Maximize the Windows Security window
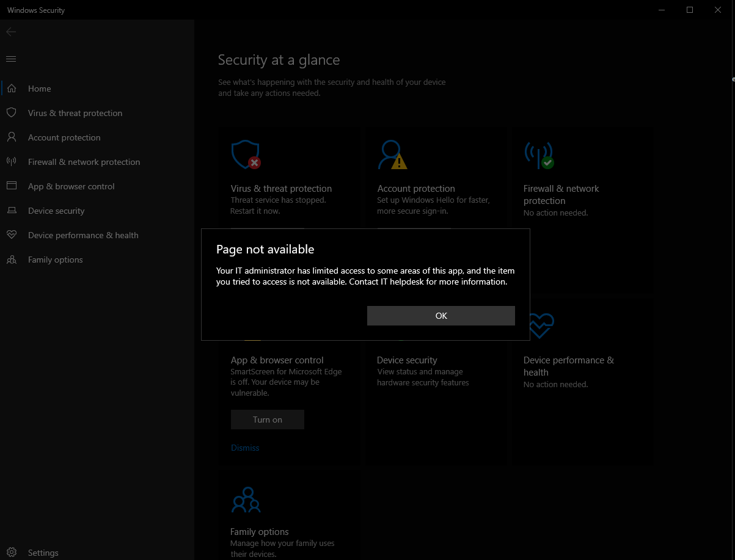 tap(690, 10)
